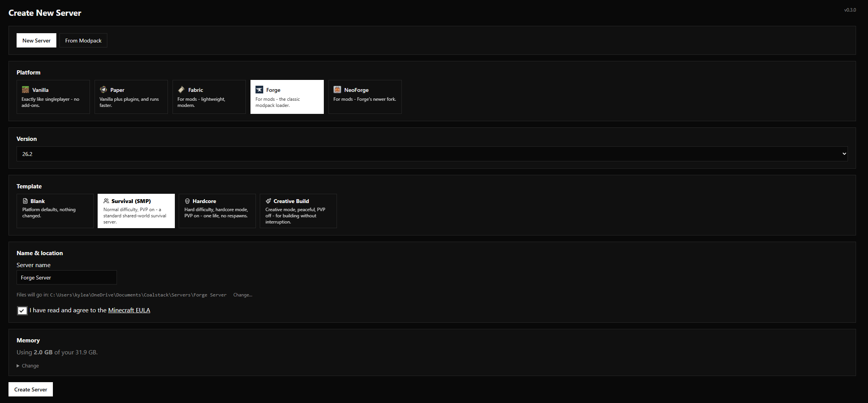This screenshot has width=868, height=403.
Task: Uncheck the Minecraft EULA agreement checkbox
Action: [x=22, y=310]
